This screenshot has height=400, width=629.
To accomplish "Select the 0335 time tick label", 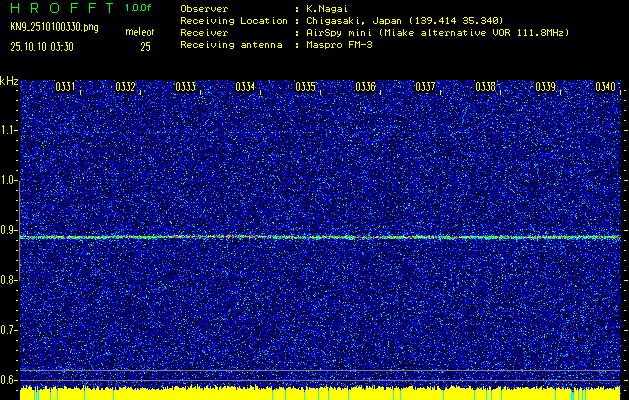I will 306,88.
